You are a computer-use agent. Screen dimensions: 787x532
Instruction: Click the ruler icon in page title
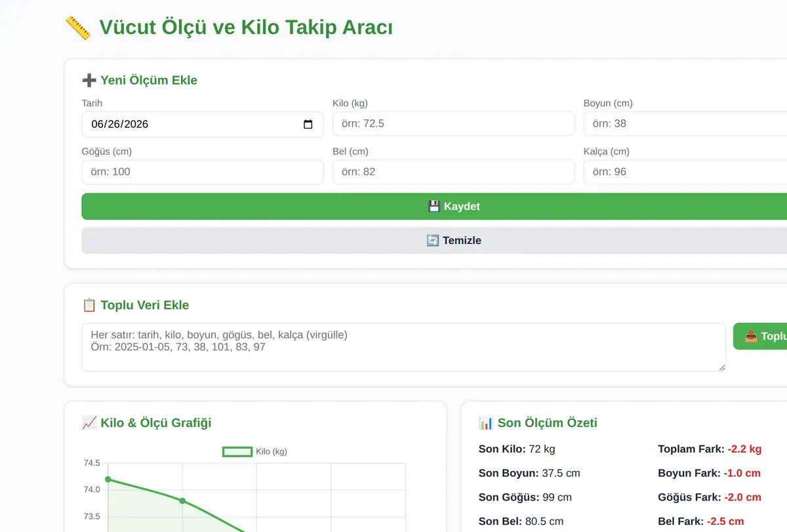tap(78, 28)
